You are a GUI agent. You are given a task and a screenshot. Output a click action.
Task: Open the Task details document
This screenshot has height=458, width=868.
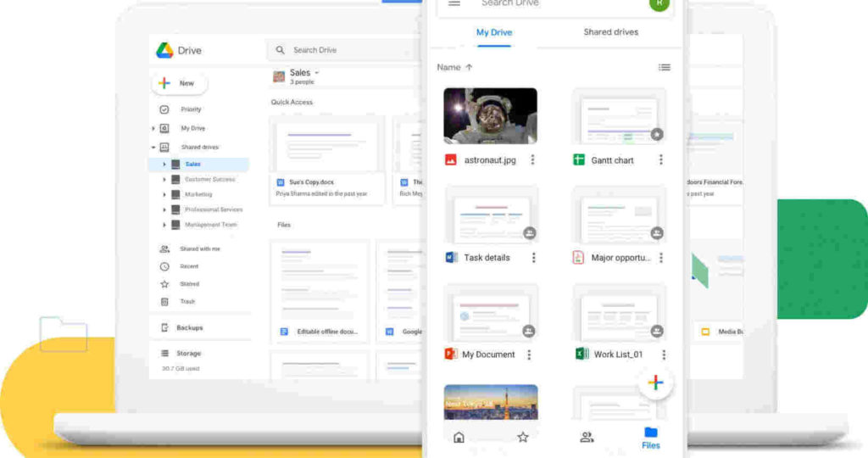coord(491,215)
